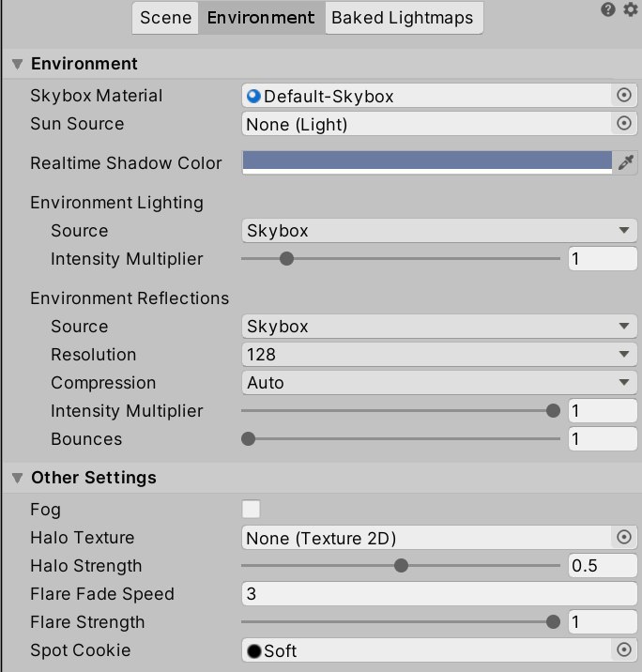642x672 pixels.
Task: Collapse the Environment section
Action: (x=17, y=64)
